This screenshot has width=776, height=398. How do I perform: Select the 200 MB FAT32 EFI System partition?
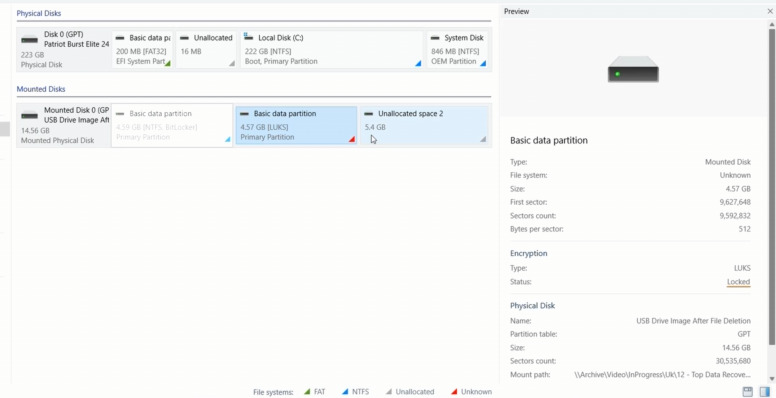coord(142,50)
